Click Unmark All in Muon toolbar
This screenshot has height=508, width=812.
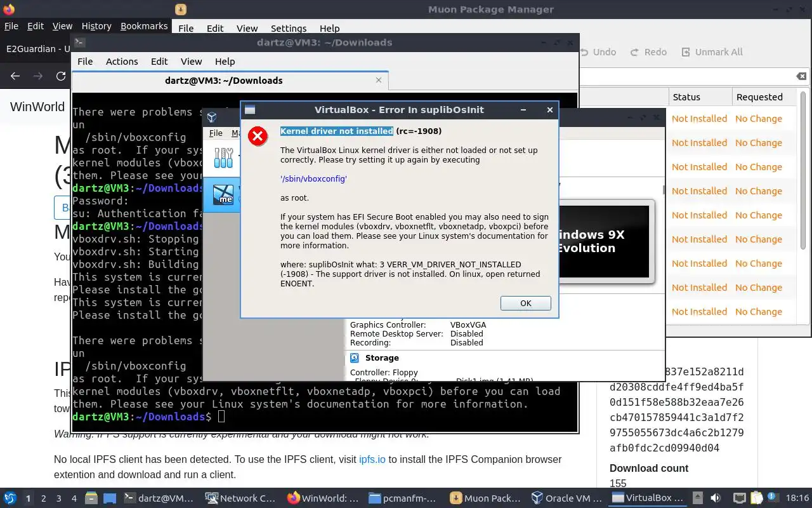coord(712,52)
